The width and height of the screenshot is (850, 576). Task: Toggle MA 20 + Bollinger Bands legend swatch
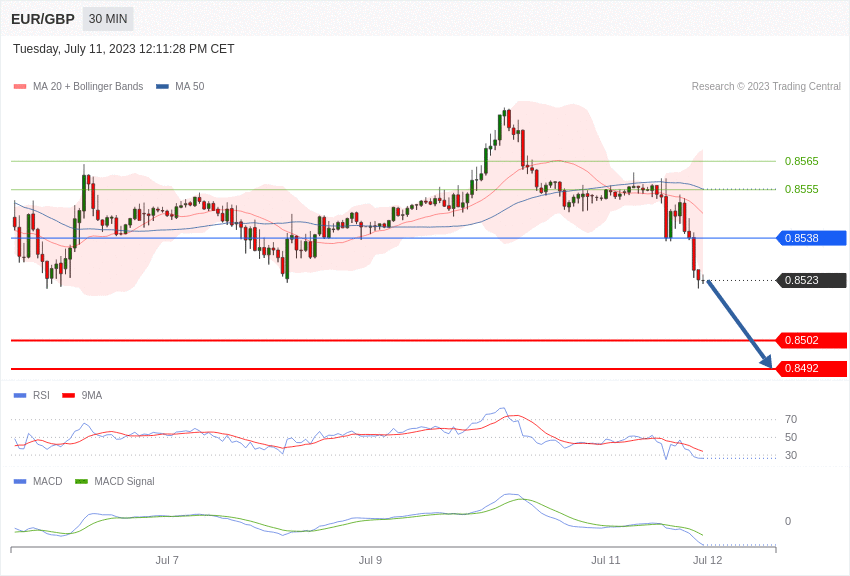pos(20,87)
